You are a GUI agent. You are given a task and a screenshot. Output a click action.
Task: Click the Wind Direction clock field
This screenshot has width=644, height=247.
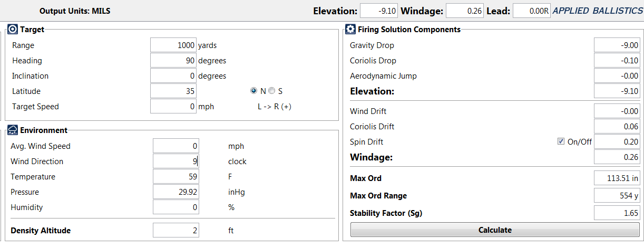click(x=176, y=161)
